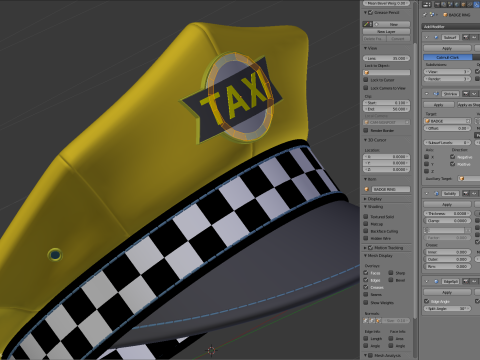Apply the EdgeSplit modifier
Image resolution: width=480 pixels, height=360 pixels.
(x=447, y=292)
